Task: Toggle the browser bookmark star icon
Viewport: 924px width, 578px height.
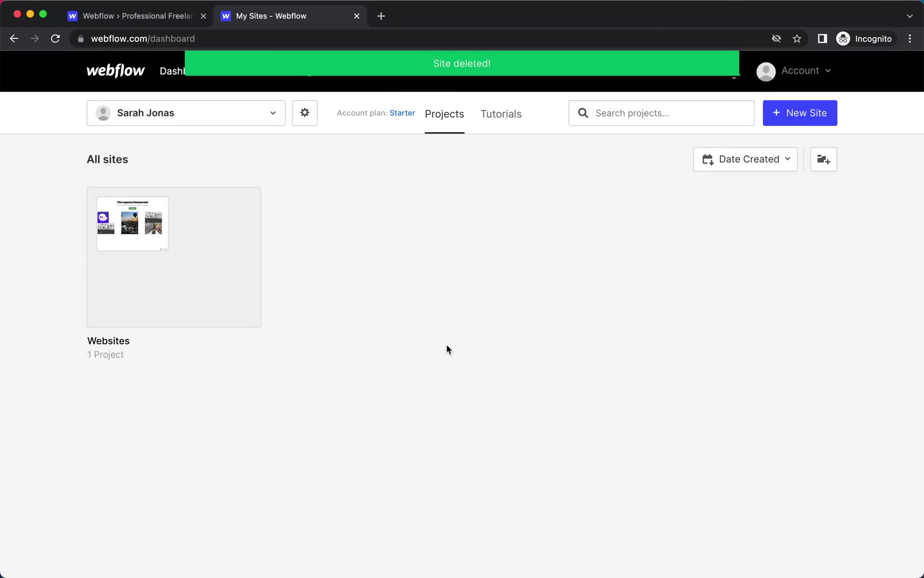Action: (x=797, y=39)
